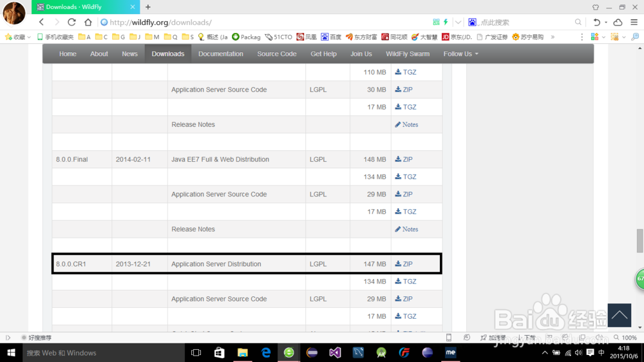Open the Get Help menu item
Screen dimensions: 644x362
(x=324, y=54)
